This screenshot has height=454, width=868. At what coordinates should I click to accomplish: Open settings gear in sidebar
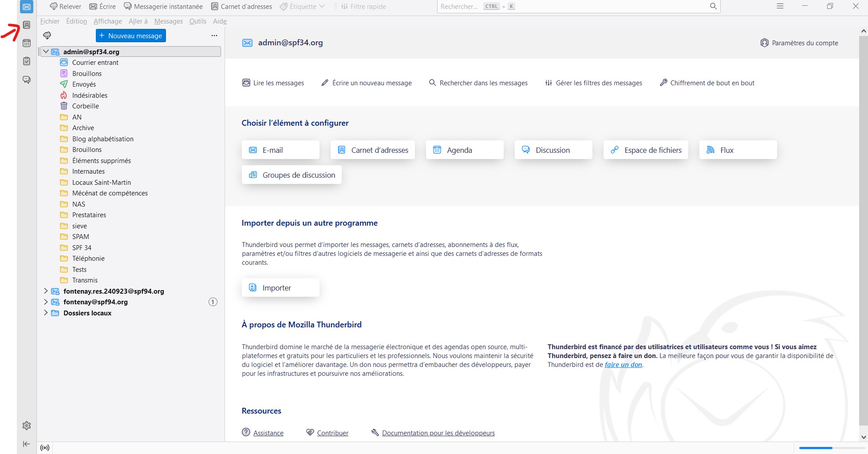click(x=27, y=426)
